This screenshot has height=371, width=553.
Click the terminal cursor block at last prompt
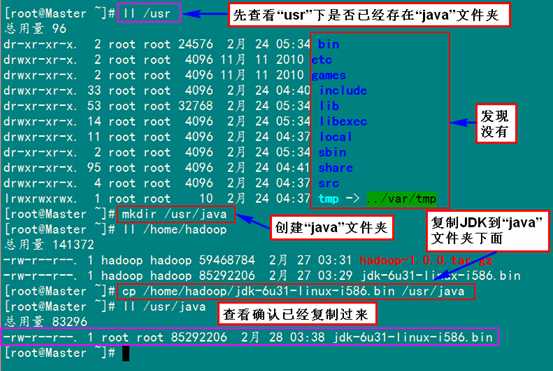(126, 354)
